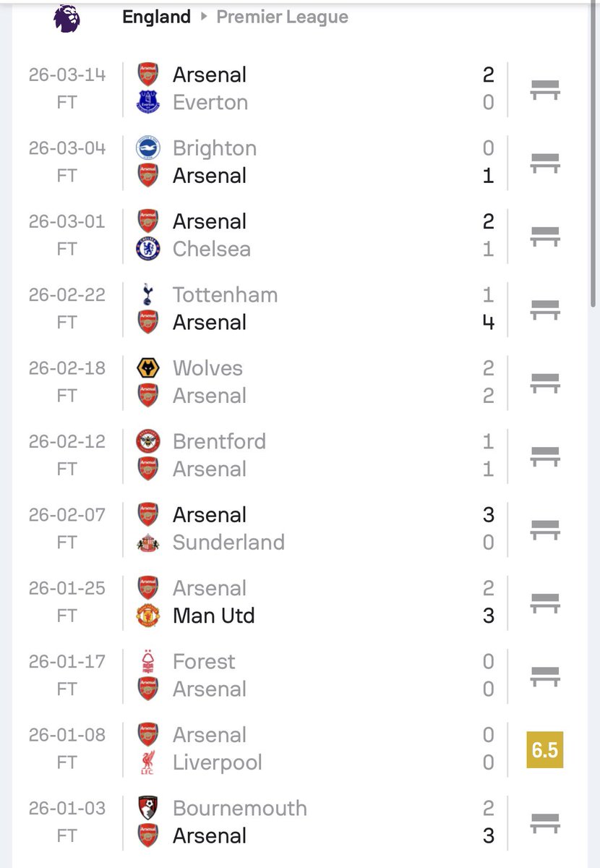This screenshot has width=600, height=868.
Task: Open the Forest team name
Action: (x=204, y=662)
